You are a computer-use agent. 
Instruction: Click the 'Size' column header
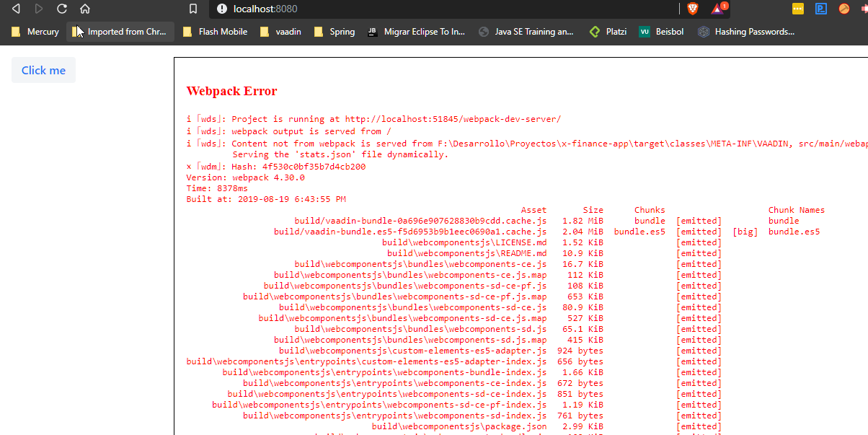coord(593,210)
